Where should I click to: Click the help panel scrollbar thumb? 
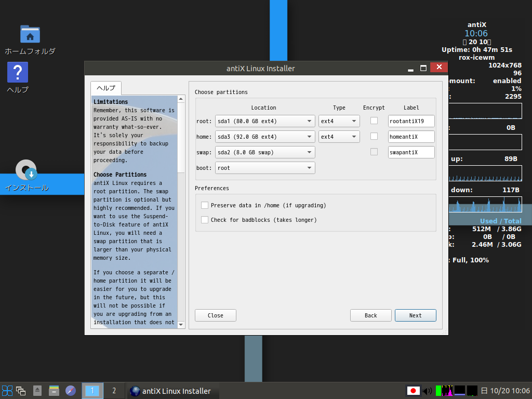tap(181, 137)
